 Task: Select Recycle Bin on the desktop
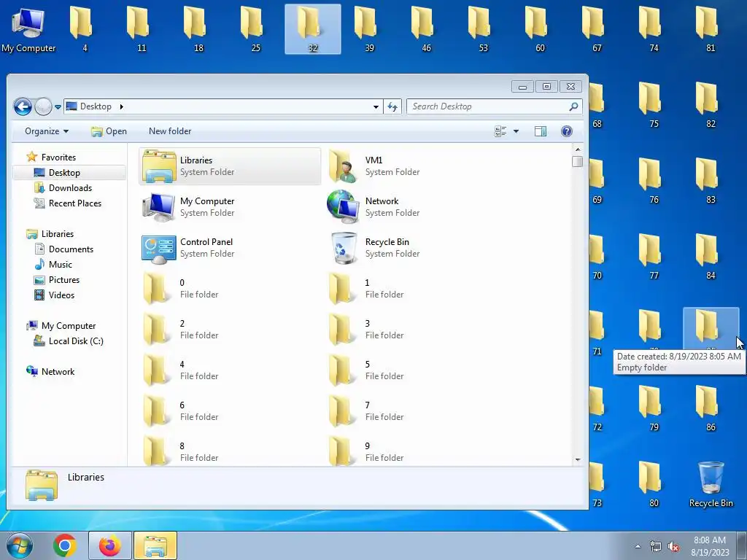tap(711, 484)
